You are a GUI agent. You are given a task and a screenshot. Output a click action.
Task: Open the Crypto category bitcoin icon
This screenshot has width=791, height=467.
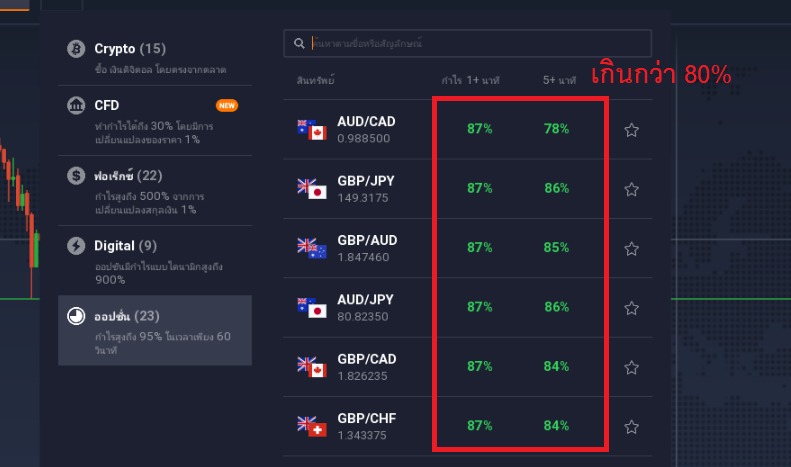[x=76, y=49]
